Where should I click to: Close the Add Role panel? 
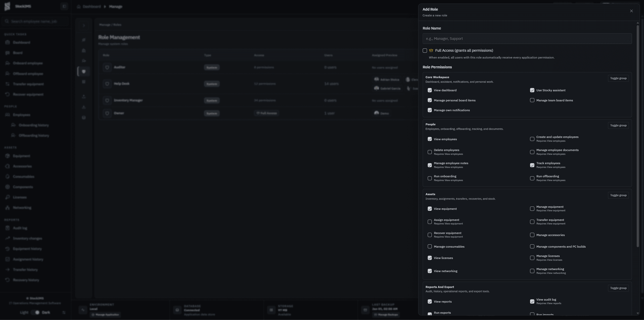(631, 11)
